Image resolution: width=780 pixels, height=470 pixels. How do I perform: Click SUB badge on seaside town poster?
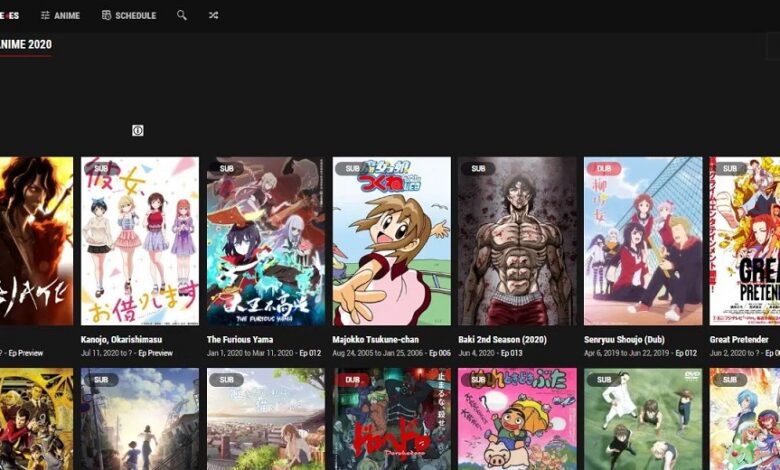click(227, 379)
